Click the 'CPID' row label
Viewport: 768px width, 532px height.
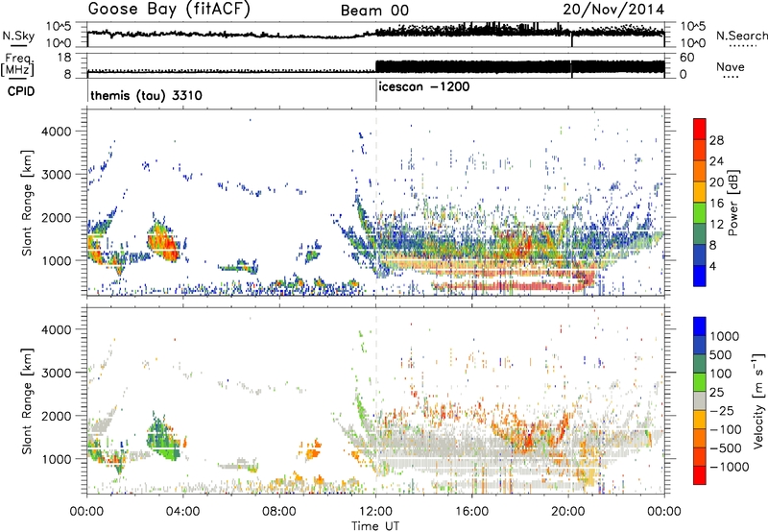(x=21, y=92)
